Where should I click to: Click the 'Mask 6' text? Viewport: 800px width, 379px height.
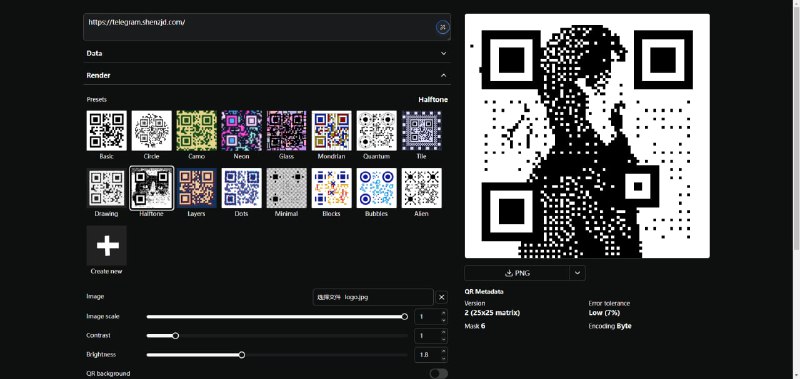click(x=475, y=326)
